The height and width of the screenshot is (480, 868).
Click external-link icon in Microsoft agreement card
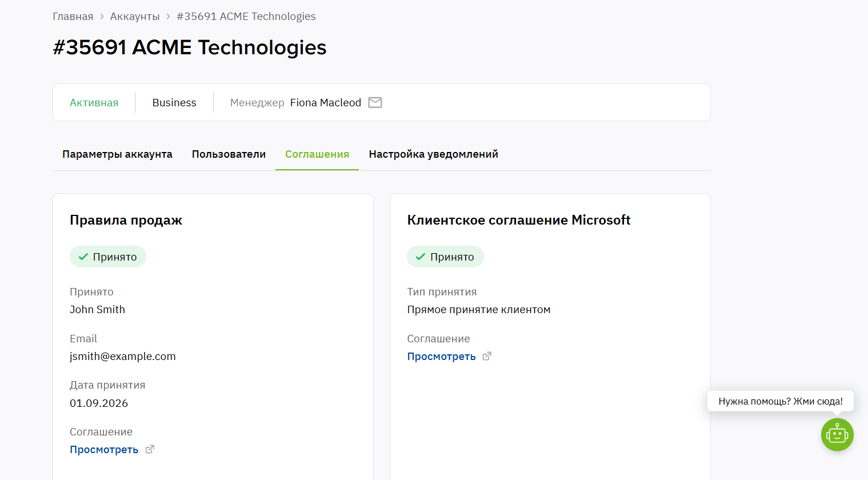pos(487,356)
